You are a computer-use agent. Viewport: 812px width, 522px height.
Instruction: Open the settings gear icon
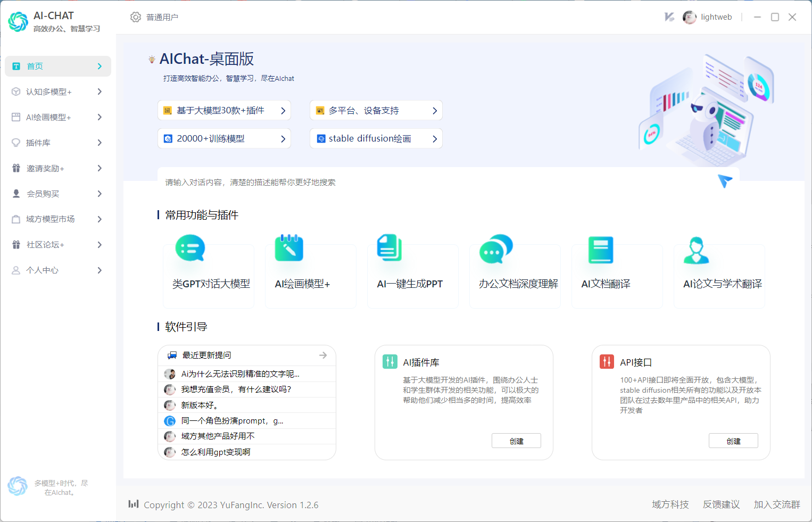point(136,17)
